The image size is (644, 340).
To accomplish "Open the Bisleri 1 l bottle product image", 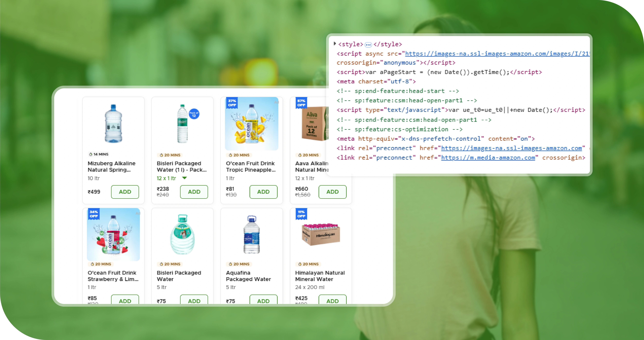I will click(182, 124).
